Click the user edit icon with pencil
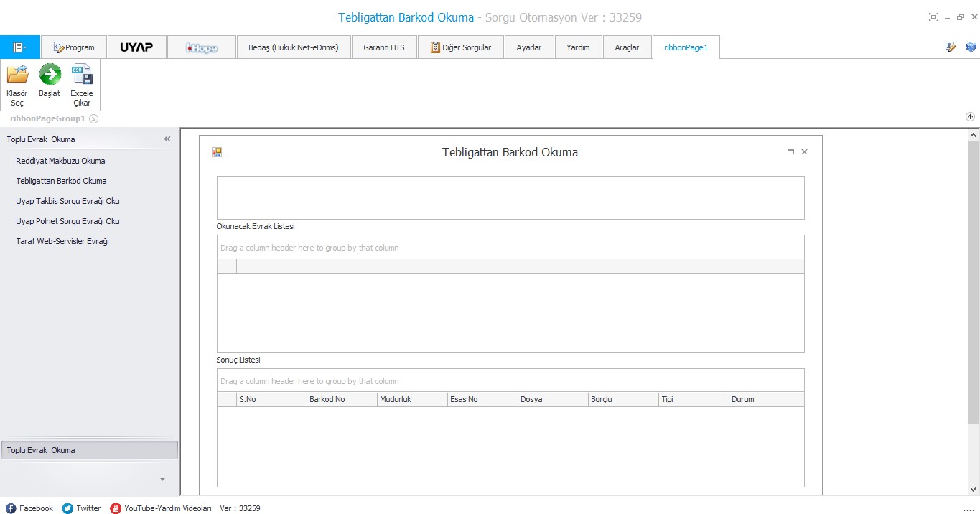This screenshot has height=514, width=980. [x=951, y=47]
